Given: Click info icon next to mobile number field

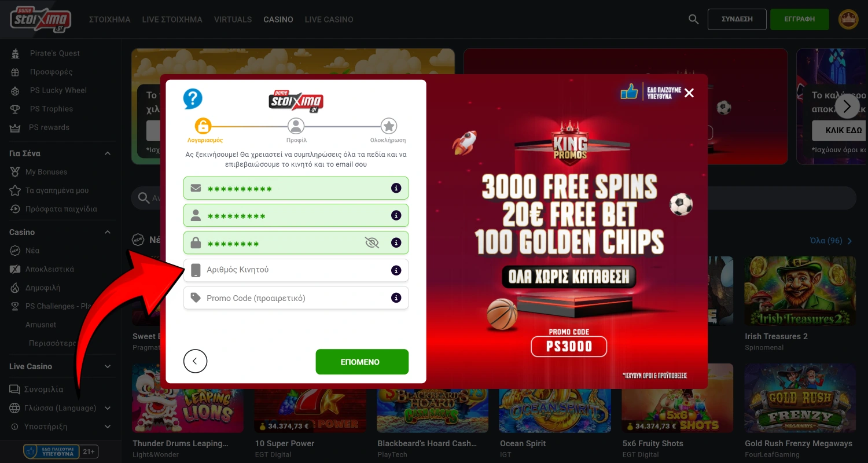Looking at the screenshot, I should (396, 270).
